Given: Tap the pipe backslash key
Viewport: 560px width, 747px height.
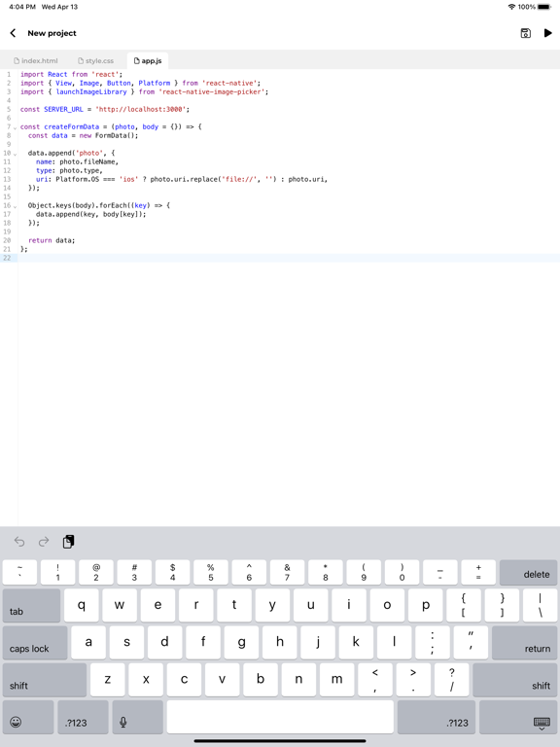Looking at the screenshot, I should [540, 606].
